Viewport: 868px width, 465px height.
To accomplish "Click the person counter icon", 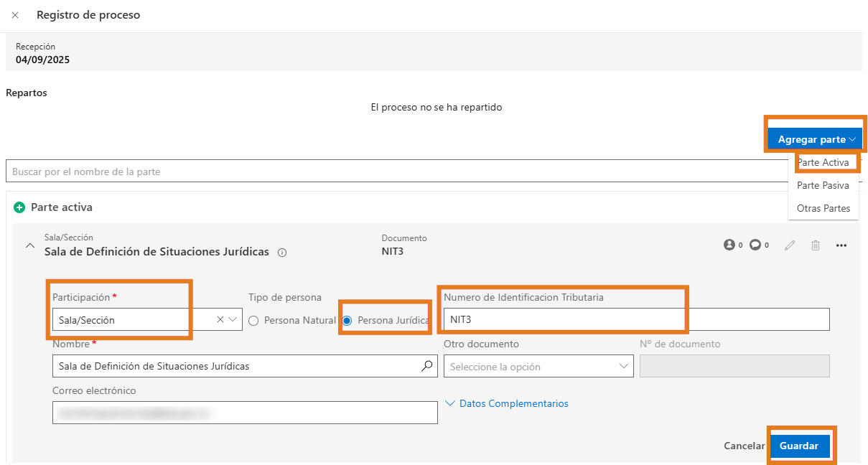I will pyautogui.click(x=729, y=245).
